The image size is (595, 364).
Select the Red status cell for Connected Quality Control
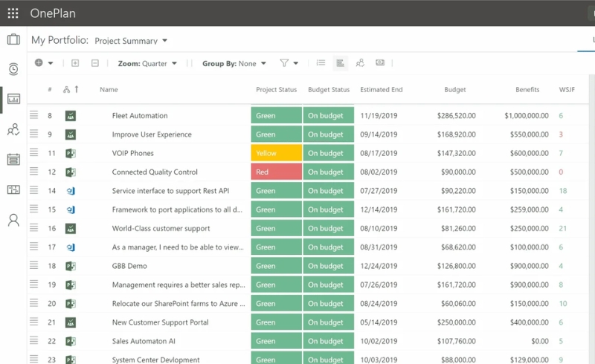tap(276, 172)
